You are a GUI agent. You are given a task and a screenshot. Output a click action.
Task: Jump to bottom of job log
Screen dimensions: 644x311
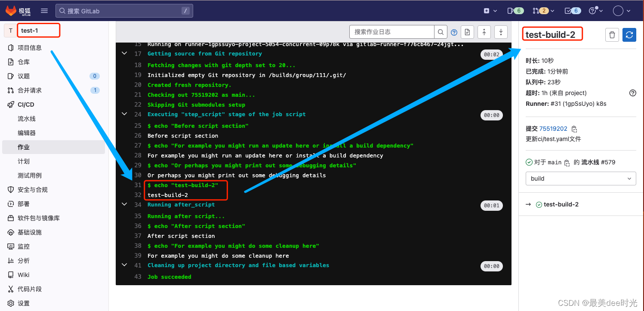(x=501, y=32)
